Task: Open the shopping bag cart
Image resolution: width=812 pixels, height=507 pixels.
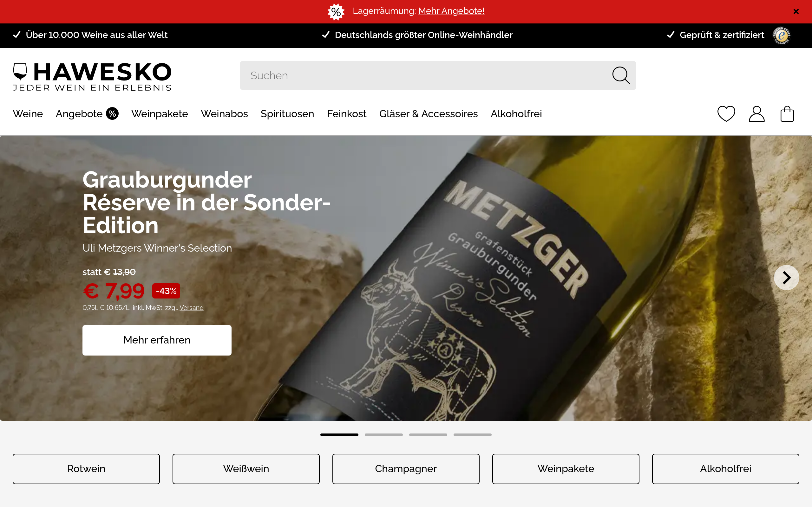Action: click(787, 114)
